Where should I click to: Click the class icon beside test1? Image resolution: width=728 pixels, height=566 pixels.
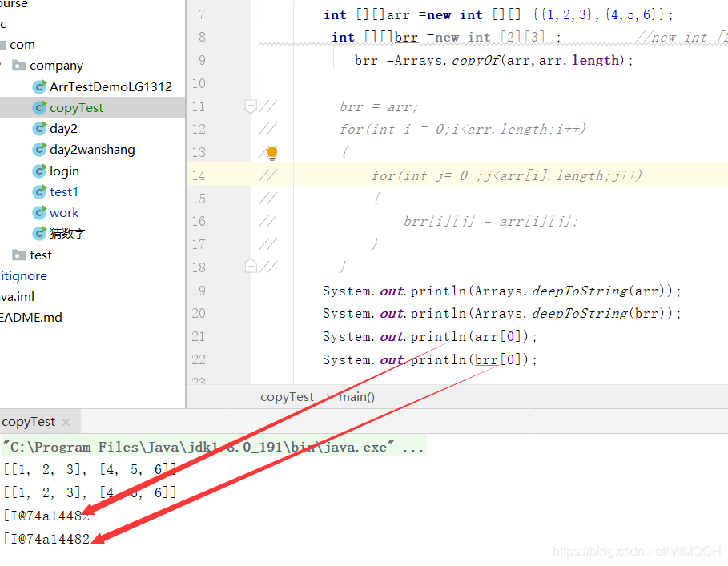coord(39,191)
